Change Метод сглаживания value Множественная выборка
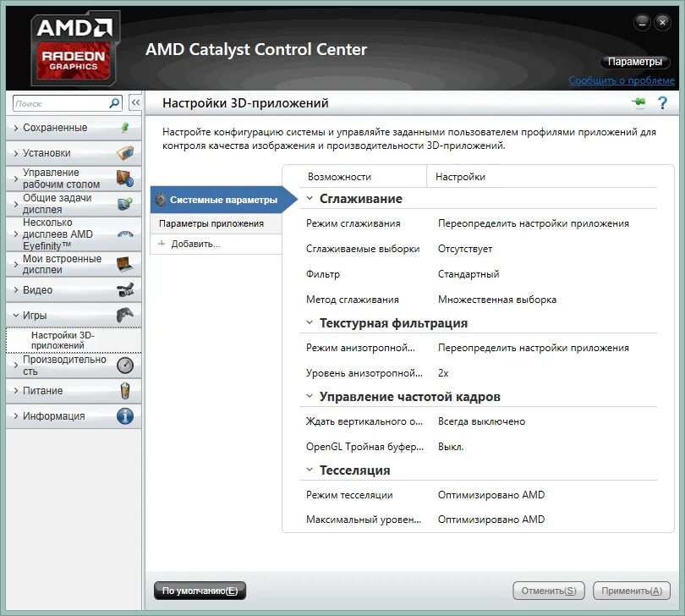The image size is (685, 616). 497,300
